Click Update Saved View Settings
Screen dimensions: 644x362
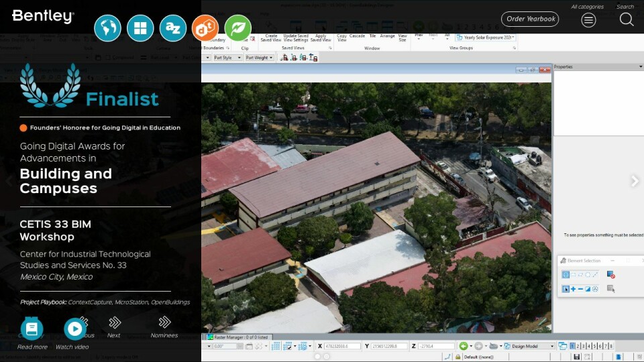point(296,38)
